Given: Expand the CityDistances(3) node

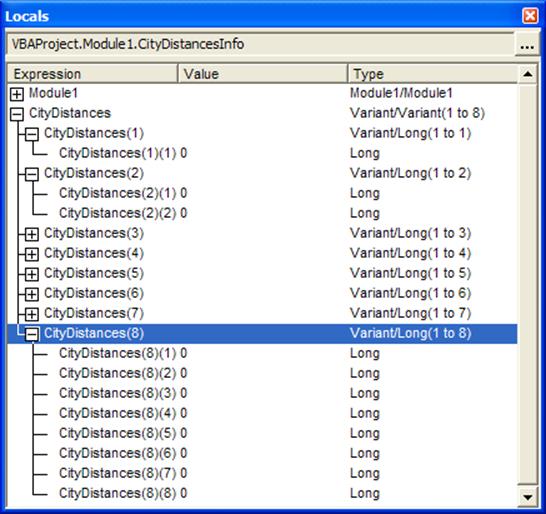Looking at the screenshot, I should point(32,234).
